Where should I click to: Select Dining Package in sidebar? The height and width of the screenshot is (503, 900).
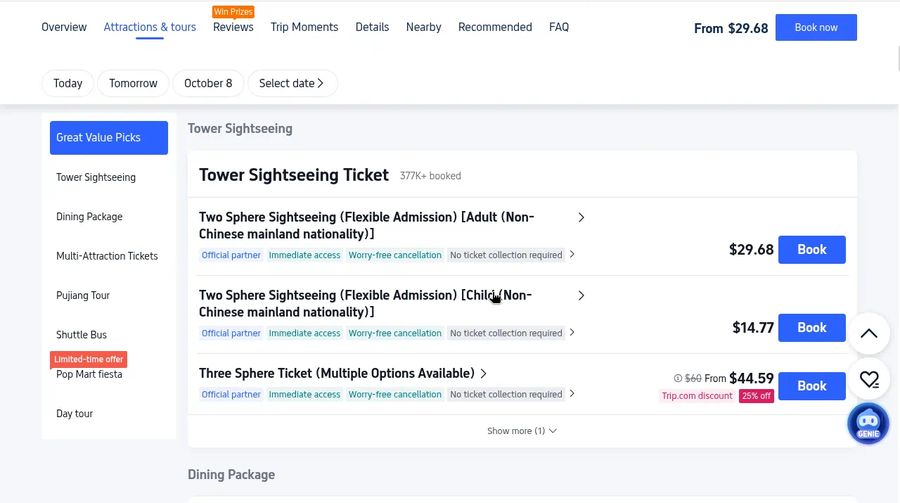(89, 216)
